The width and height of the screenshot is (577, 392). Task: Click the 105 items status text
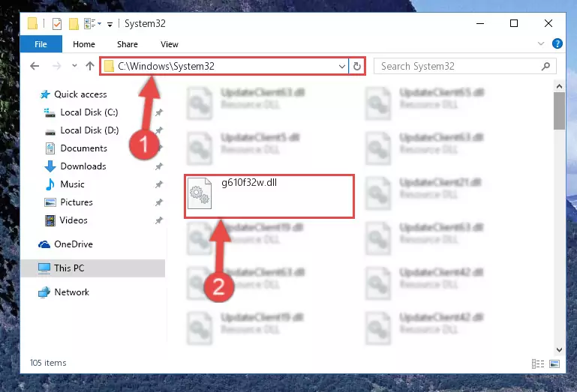tap(48, 363)
